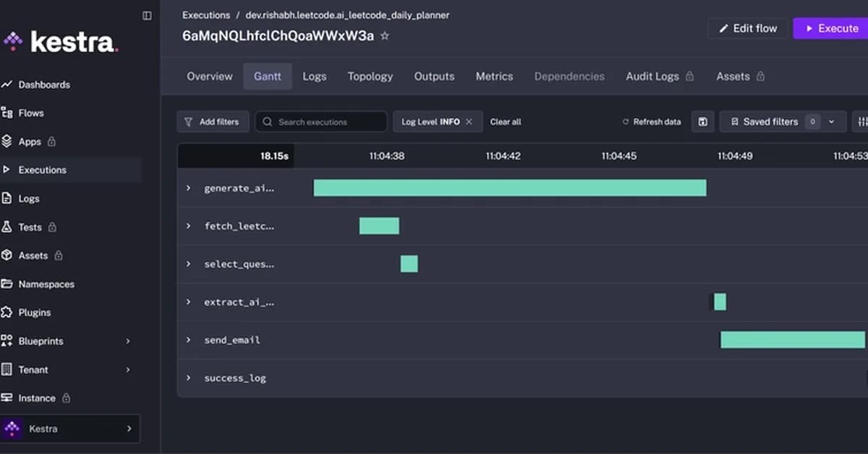The height and width of the screenshot is (454, 868).
Task: Focus the Search executions field
Action: tap(321, 121)
